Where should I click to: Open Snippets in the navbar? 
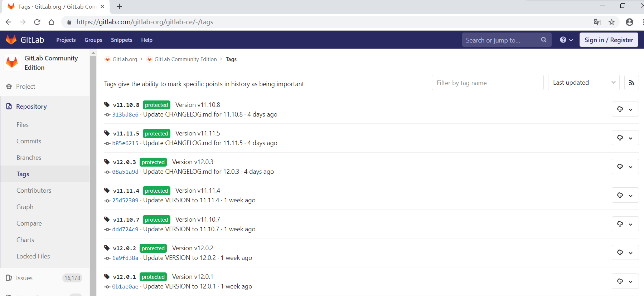point(122,40)
